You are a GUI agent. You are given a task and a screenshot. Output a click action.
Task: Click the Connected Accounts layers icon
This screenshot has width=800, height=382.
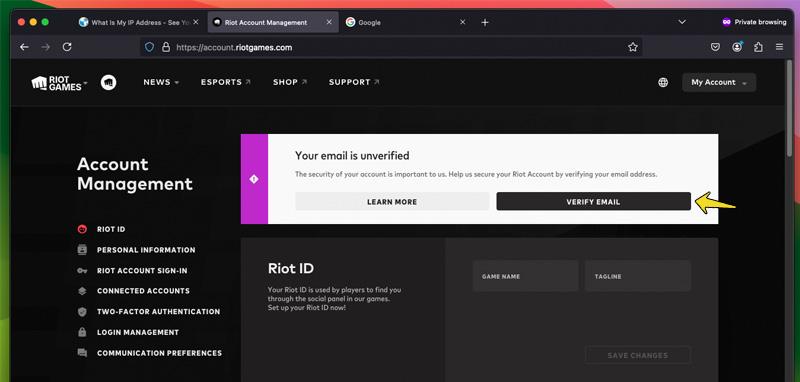pyautogui.click(x=82, y=291)
